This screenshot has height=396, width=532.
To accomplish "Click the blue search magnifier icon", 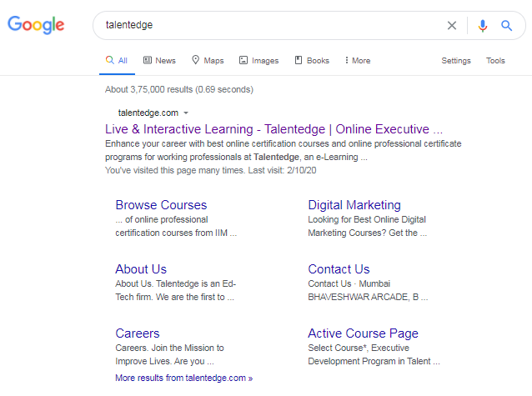I will click(506, 25).
